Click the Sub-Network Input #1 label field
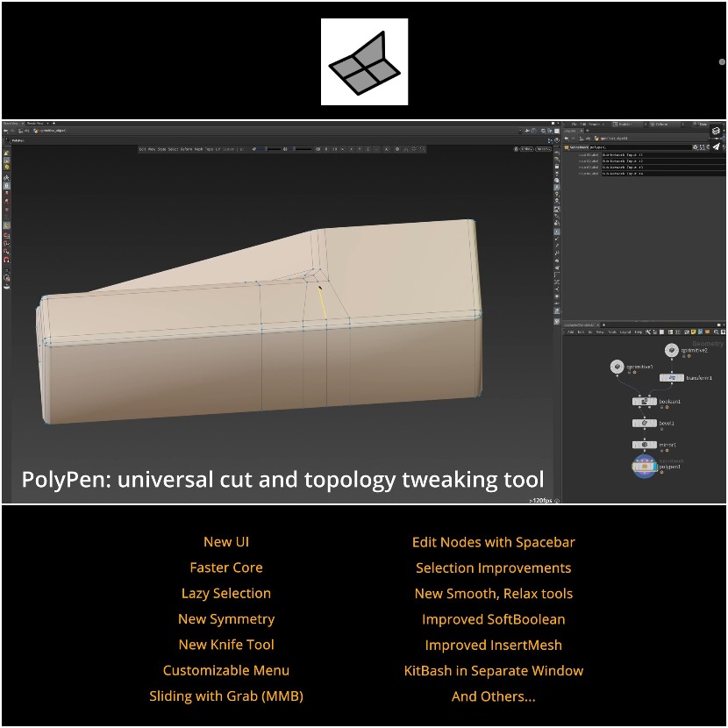This screenshot has height=728, width=728. pos(664,155)
